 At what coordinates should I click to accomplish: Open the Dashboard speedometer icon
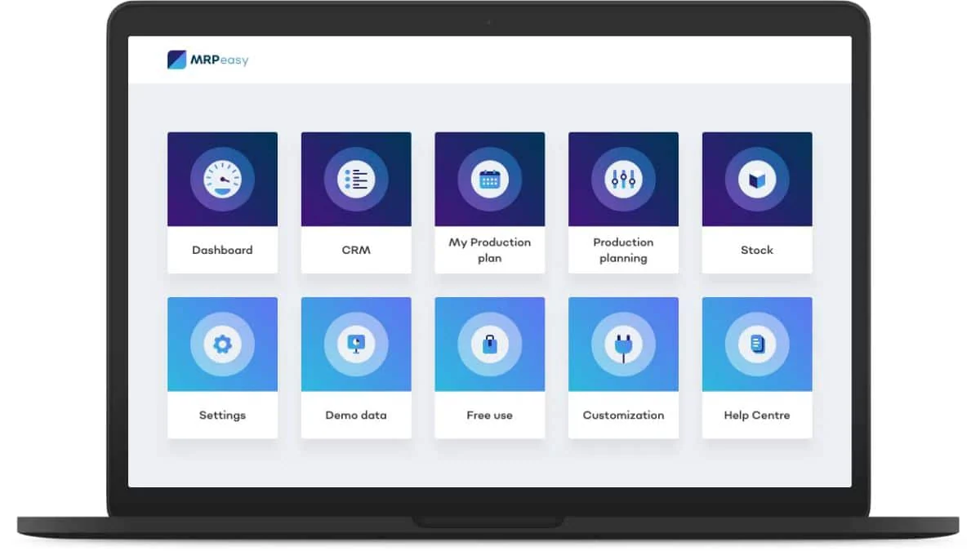tap(222, 179)
